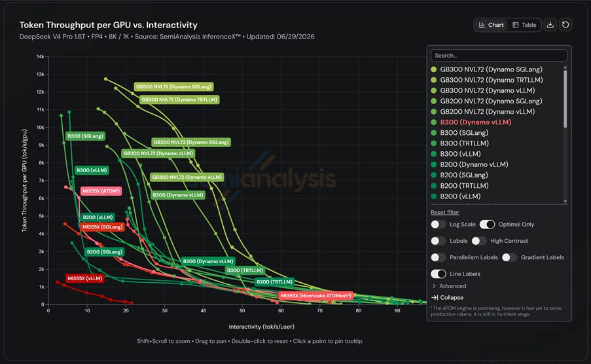Viewport: 591px width, 364px height.
Task: Click the B200 (vLLM) chart line label
Action: tap(98, 217)
